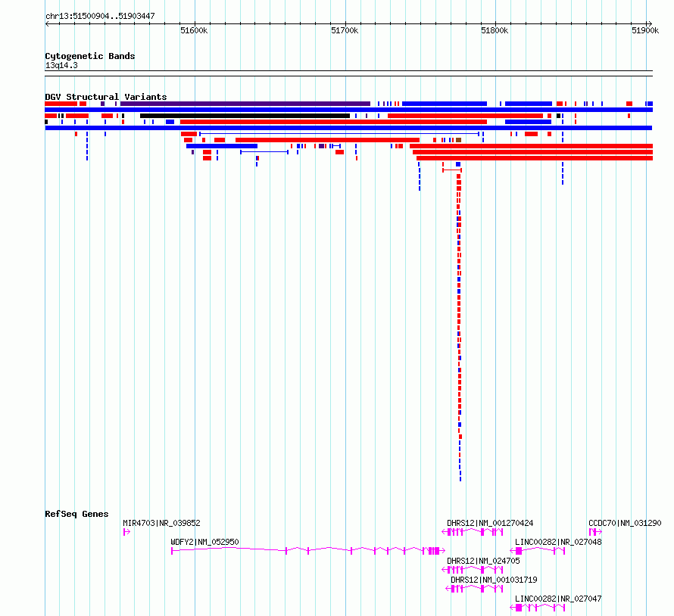Click the LINC00282 NR_027047 gene glyph
The height and width of the screenshot is (616, 674).
[x=538, y=608]
